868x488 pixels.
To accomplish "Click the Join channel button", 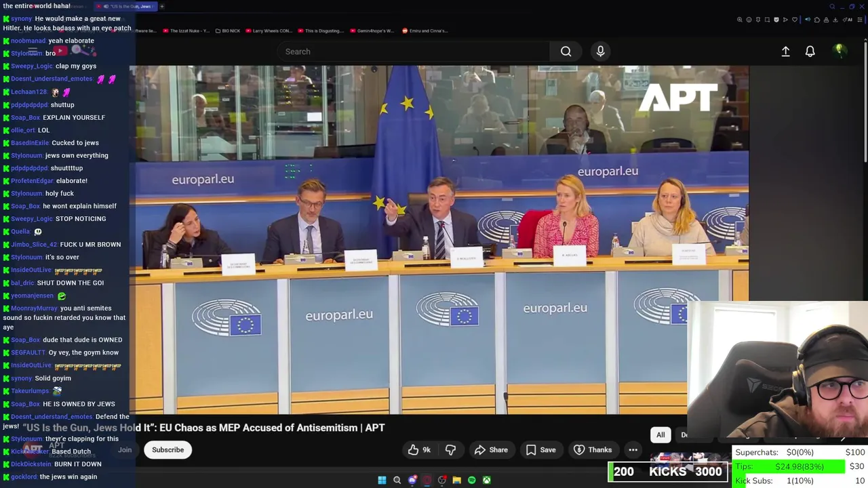I will tap(125, 449).
